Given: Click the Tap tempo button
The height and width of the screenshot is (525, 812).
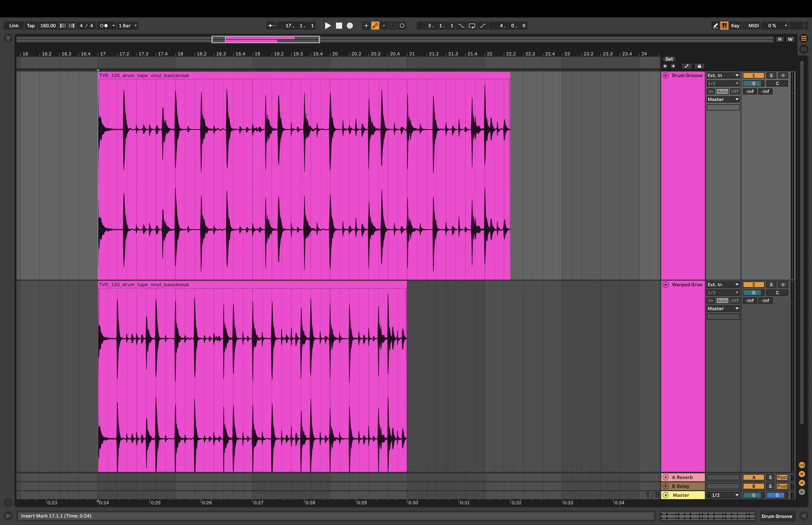Looking at the screenshot, I should tap(31, 26).
